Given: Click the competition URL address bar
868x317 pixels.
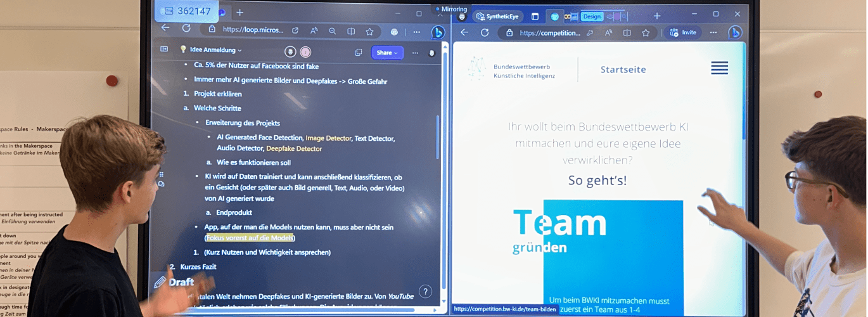Looking at the screenshot, I should coord(549,33).
